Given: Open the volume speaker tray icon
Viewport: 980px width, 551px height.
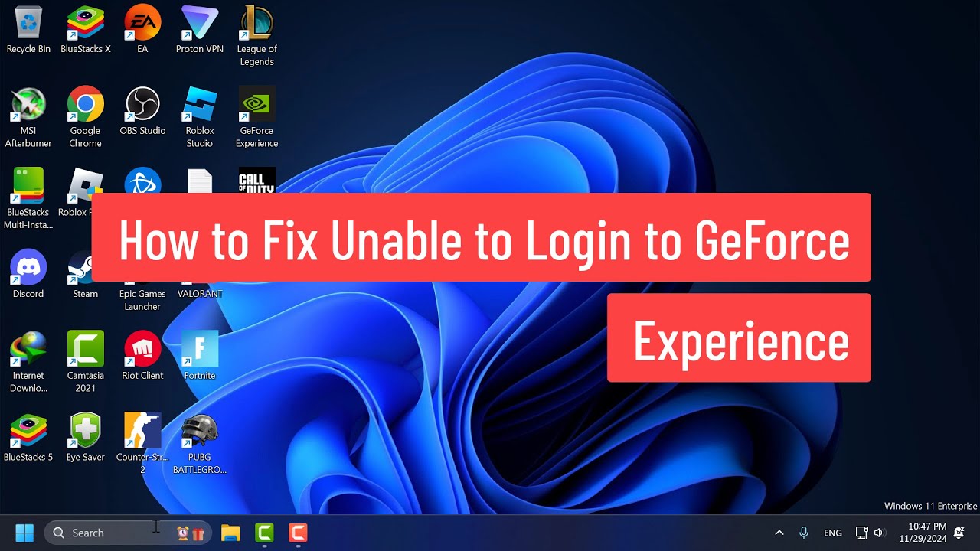Looking at the screenshot, I should [x=879, y=533].
